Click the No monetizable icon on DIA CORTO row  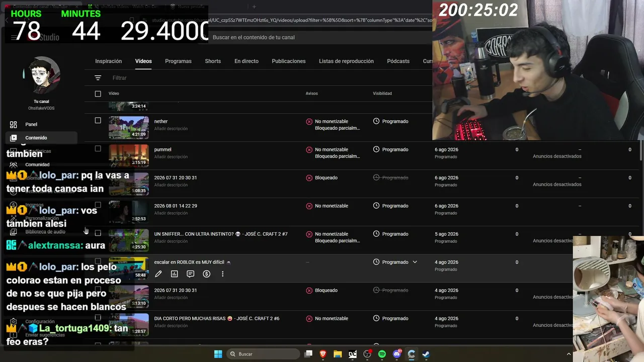pos(309,319)
